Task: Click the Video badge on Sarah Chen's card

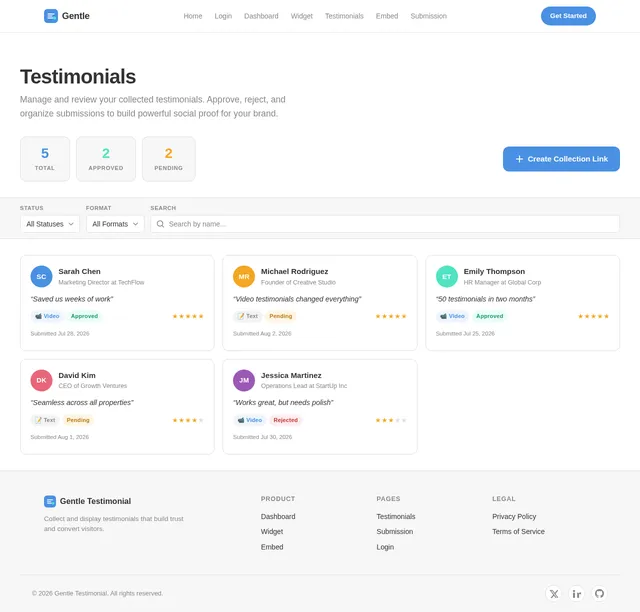Action: pyautogui.click(x=47, y=316)
